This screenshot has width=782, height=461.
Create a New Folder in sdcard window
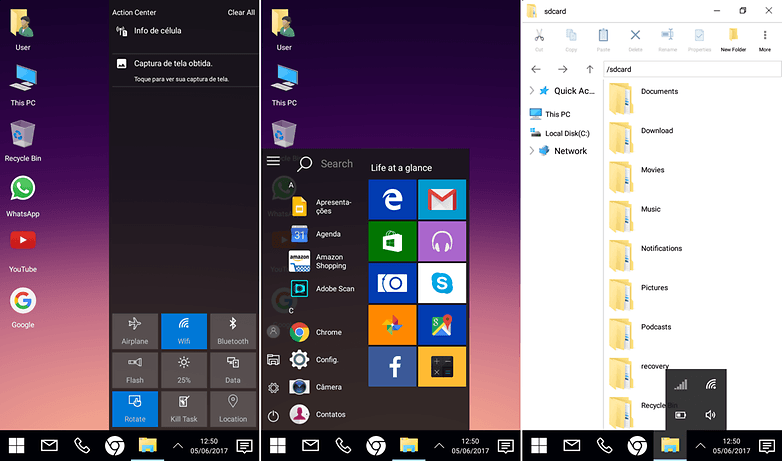pyautogui.click(x=733, y=40)
